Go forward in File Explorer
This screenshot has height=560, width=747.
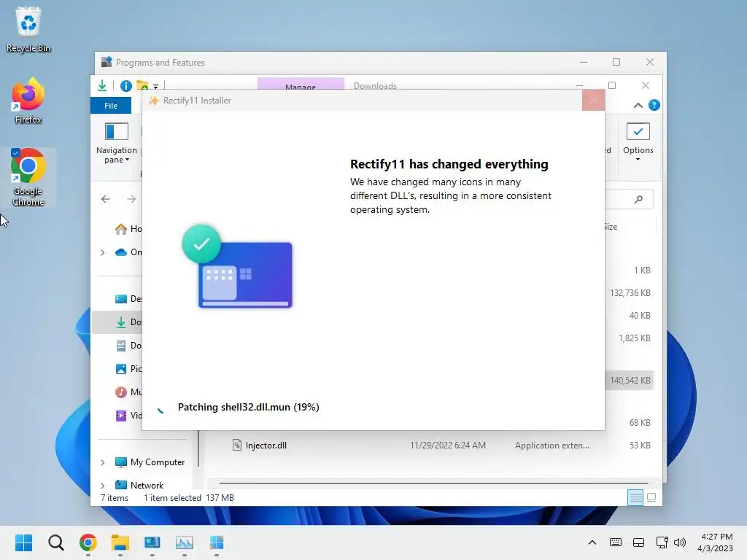pos(131,199)
